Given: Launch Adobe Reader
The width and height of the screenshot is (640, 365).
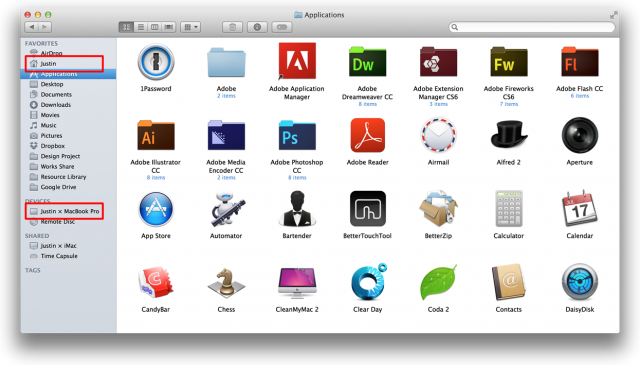Looking at the screenshot, I should (367, 135).
